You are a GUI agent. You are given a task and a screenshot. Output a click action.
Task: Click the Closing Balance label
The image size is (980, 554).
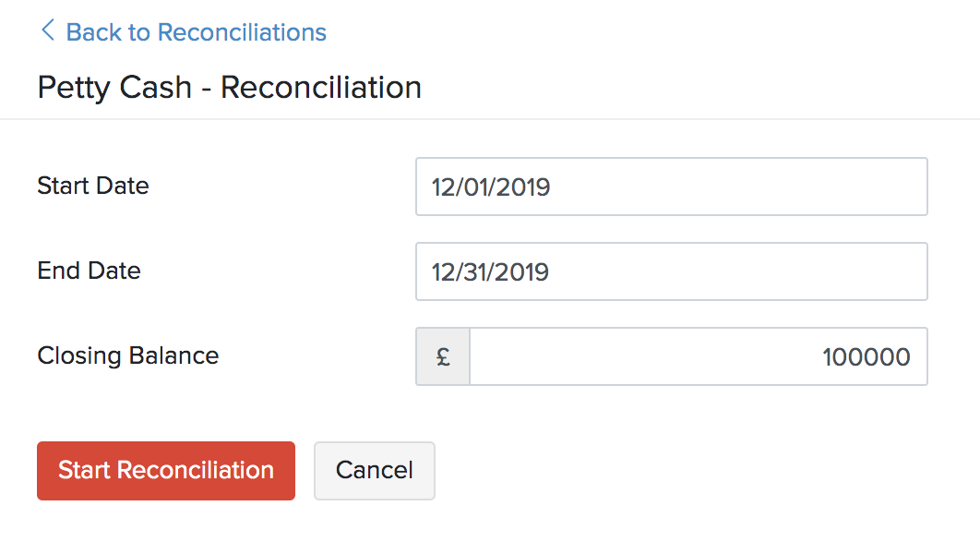click(x=127, y=355)
